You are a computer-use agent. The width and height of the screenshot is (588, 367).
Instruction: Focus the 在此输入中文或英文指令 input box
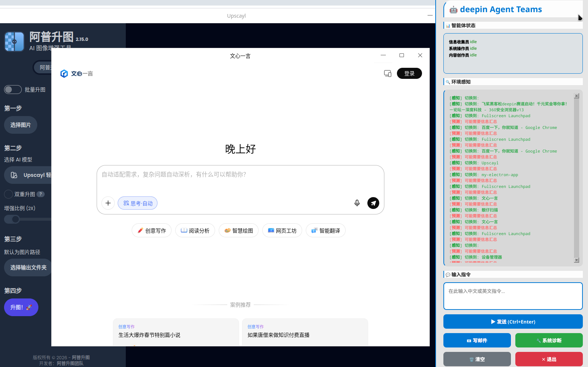point(513,296)
